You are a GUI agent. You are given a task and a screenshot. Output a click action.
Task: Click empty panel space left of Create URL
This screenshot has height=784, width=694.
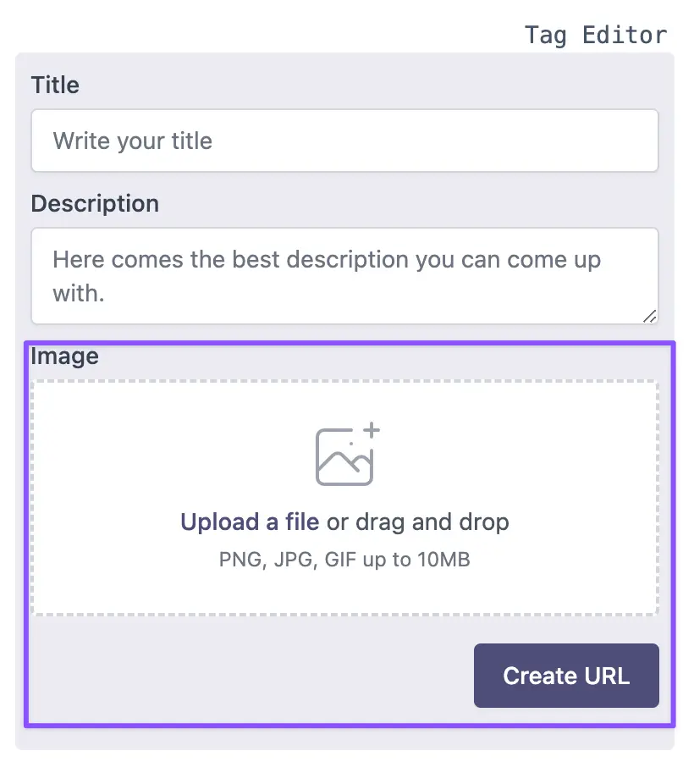coord(245,676)
